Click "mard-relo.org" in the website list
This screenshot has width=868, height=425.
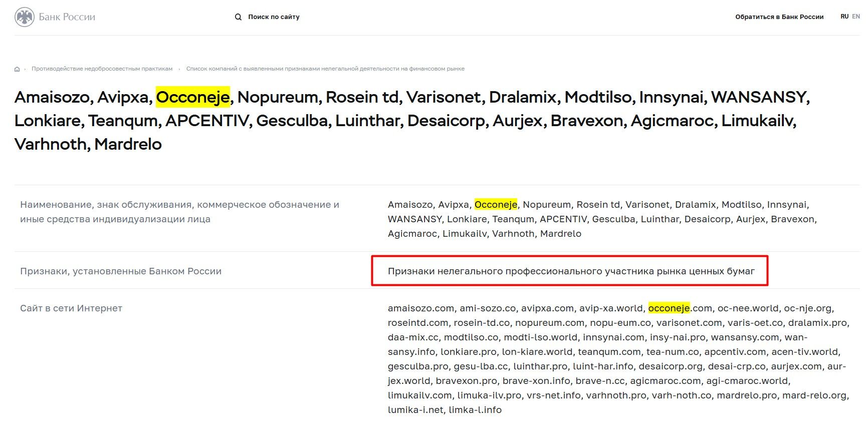click(814, 395)
